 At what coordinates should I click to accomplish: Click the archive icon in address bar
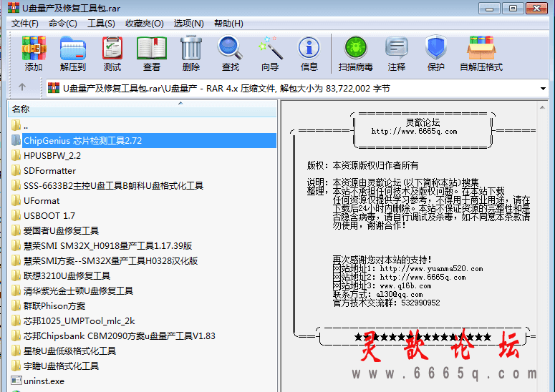(54, 88)
